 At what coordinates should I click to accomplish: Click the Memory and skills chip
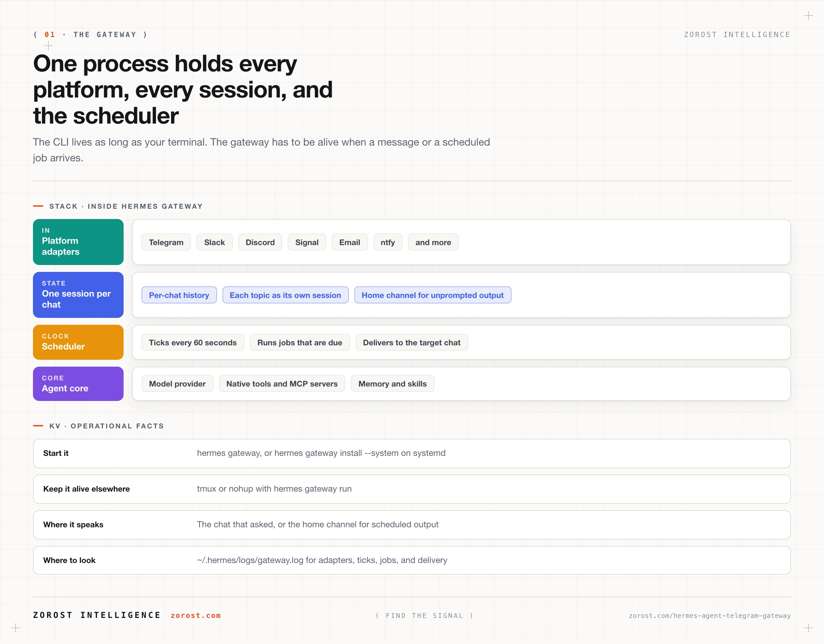point(392,384)
